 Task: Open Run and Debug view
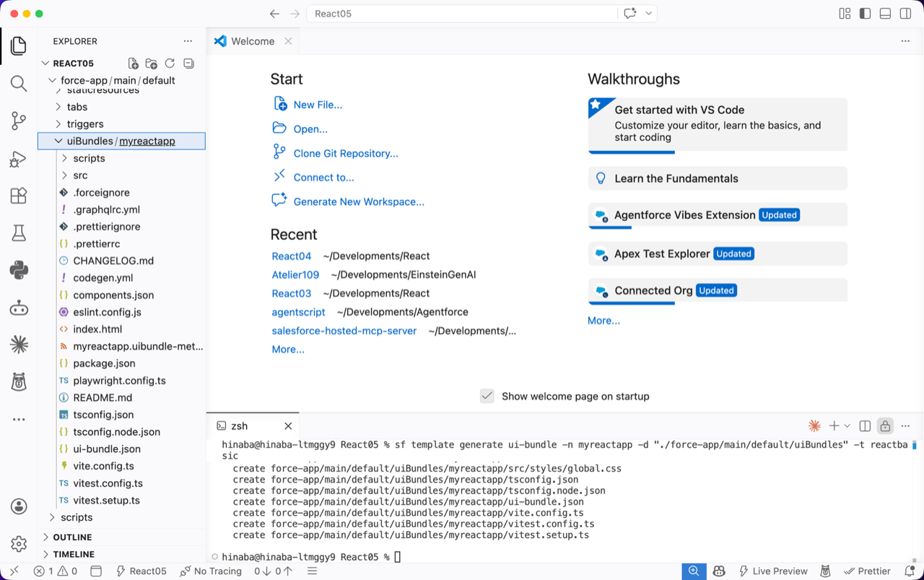[19, 158]
